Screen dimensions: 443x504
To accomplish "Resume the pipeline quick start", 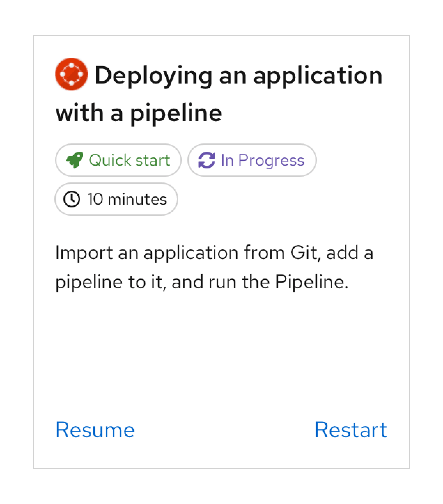I will click(95, 430).
